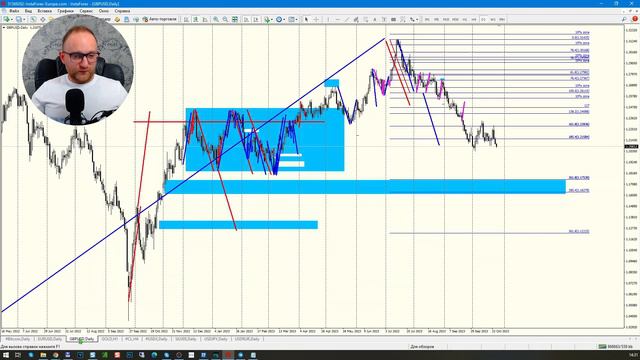
Task: Expand the Periods dropdown arrow
Action: [284, 19]
